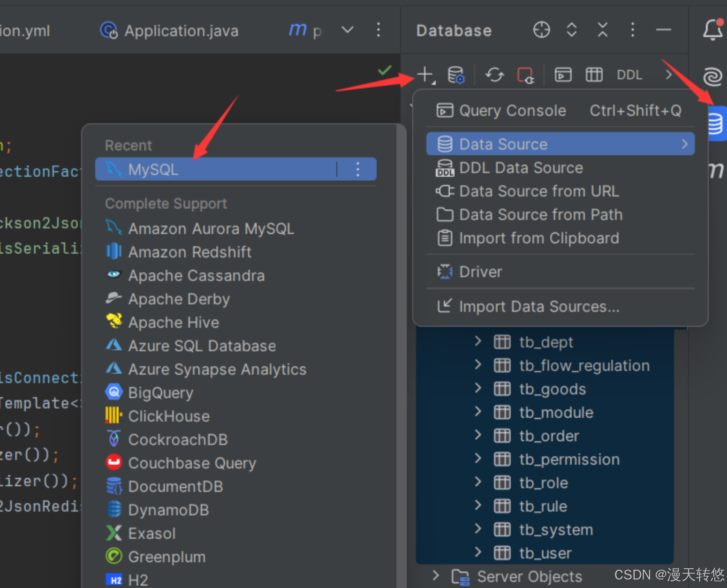Screen dimensions: 727x588
Task: Show hidden editor tabs dropdown
Action: coord(347,30)
